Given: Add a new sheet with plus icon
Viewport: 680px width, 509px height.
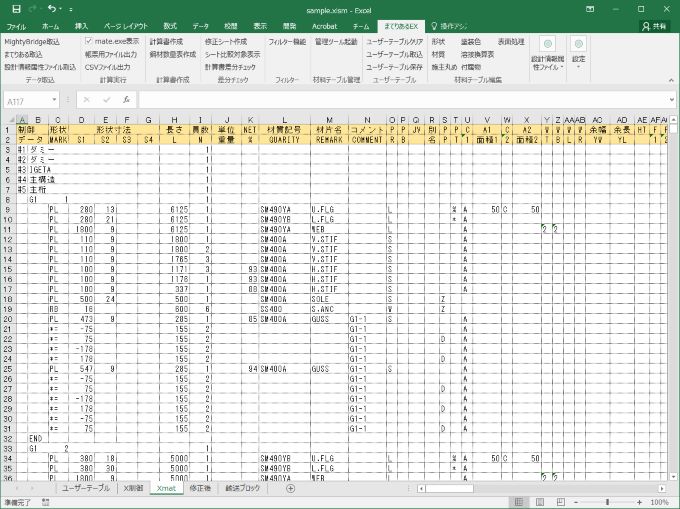Looking at the screenshot, I should tap(290, 488).
